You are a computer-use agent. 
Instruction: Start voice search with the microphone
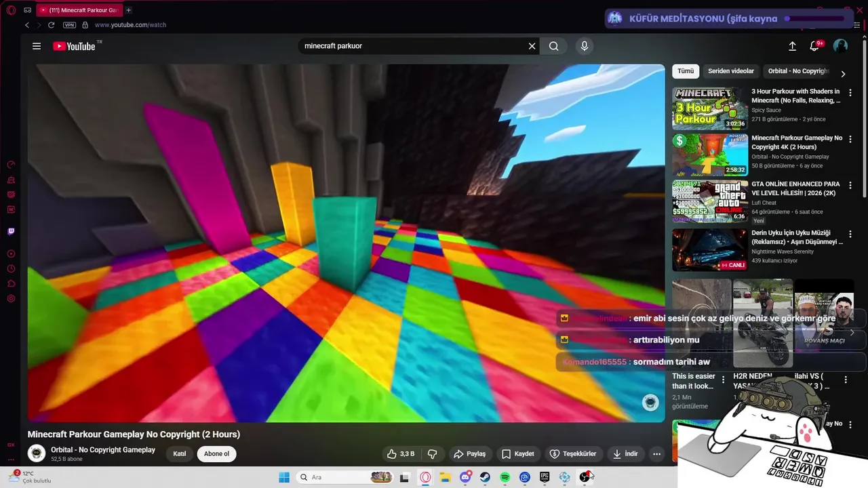click(585, 46)
